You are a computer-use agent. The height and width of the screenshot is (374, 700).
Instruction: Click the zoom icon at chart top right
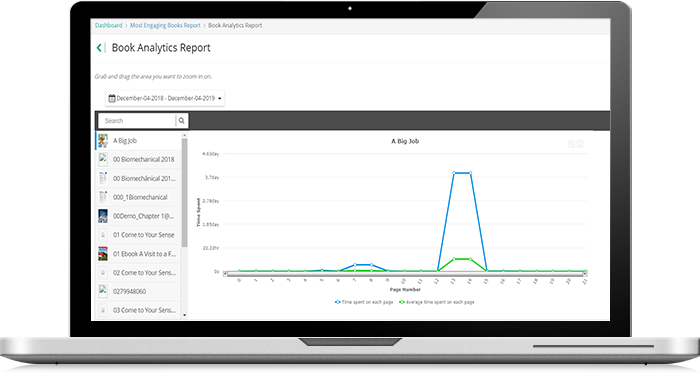coord(571,144)
